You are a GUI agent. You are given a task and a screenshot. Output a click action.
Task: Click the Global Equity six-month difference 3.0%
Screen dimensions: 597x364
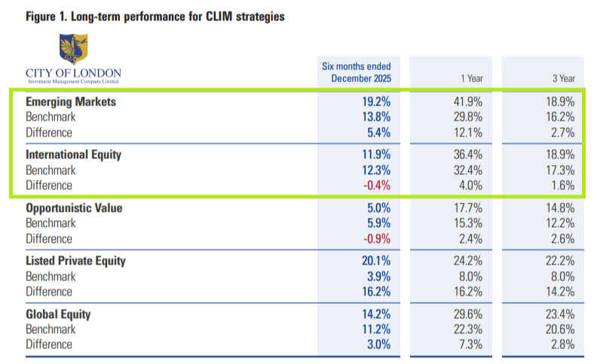379,344
